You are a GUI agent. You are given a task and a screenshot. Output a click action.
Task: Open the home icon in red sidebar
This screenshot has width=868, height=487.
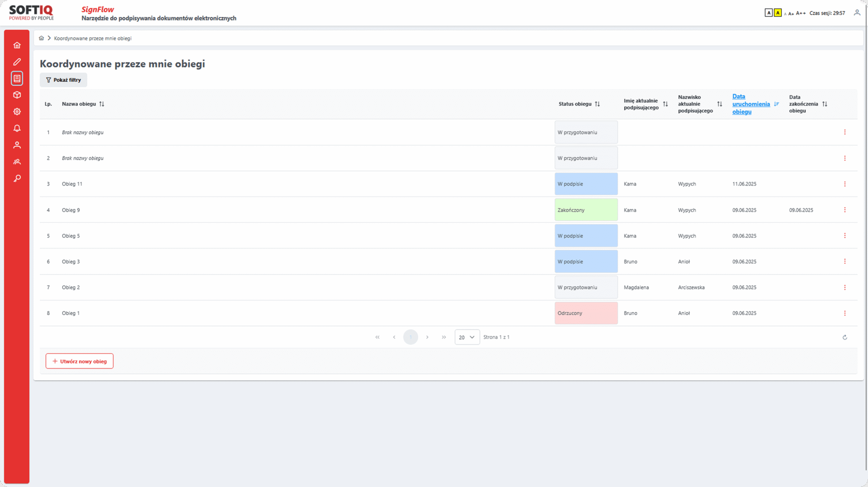pos(17,45)
